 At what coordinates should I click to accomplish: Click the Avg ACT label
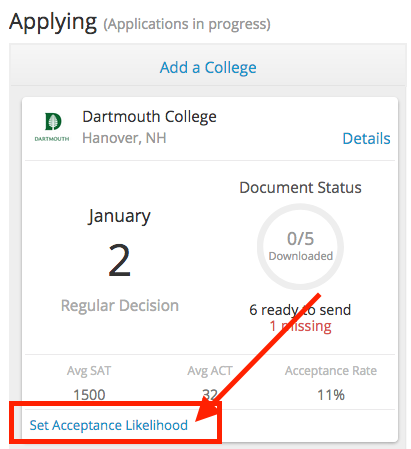pos(210,371)
